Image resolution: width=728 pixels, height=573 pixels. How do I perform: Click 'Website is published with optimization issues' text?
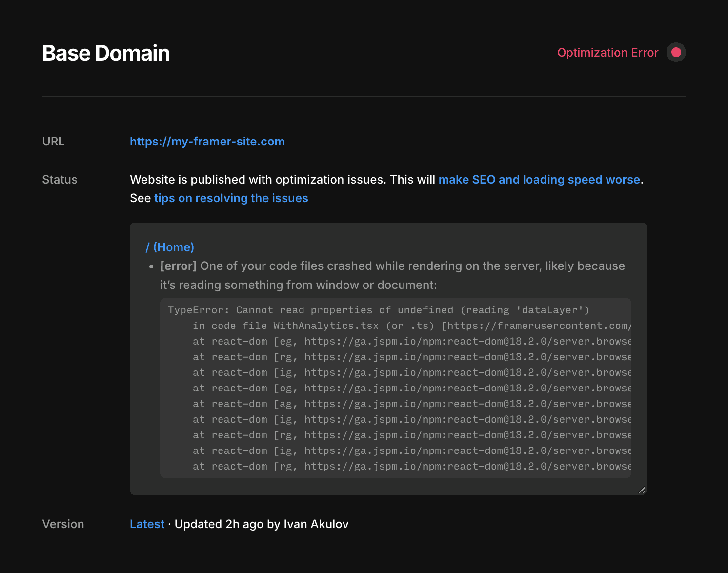pyautogui.click(x=258, y=180)
